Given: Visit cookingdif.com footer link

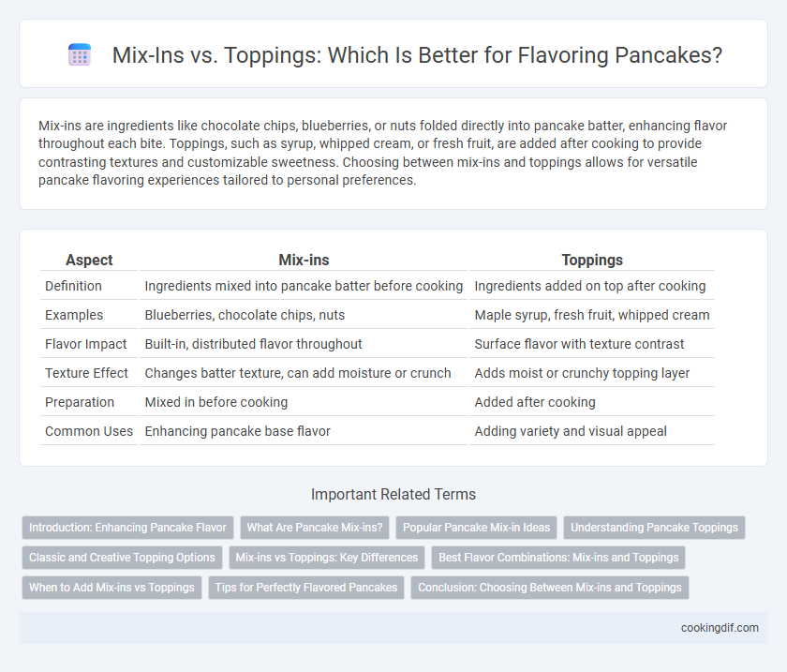Looking at the screenshot, I should pos(720,628).
